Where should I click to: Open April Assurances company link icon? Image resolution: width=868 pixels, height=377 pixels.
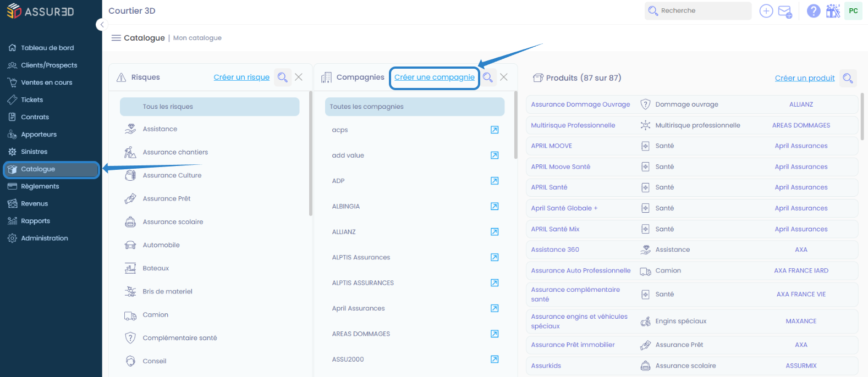pos(495,308)
